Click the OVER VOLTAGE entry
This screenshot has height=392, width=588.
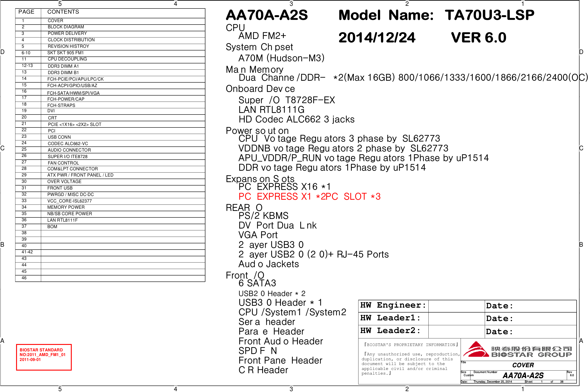coord(64,182)
